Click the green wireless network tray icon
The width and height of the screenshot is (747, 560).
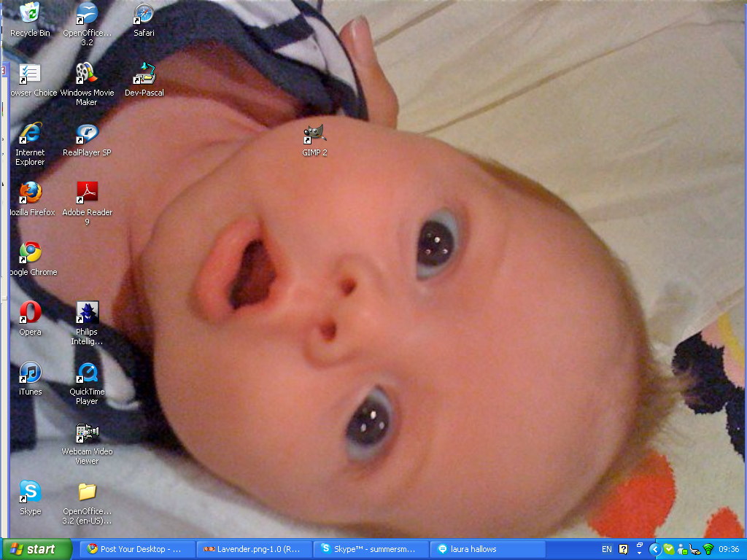point(708,550)
